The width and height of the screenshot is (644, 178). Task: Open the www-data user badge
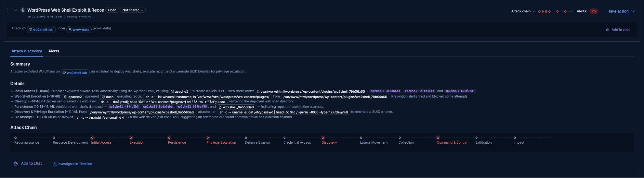79,30
